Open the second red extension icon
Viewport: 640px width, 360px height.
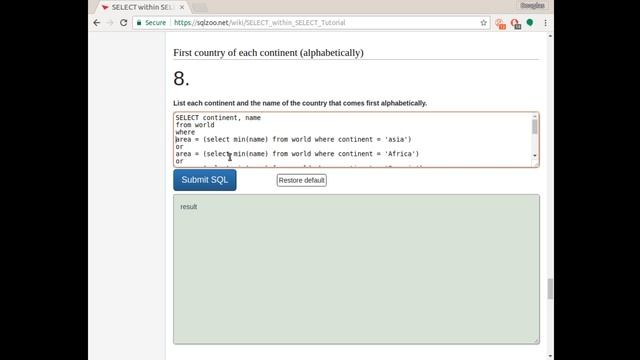pyautogui.click(x=516, y=24)
